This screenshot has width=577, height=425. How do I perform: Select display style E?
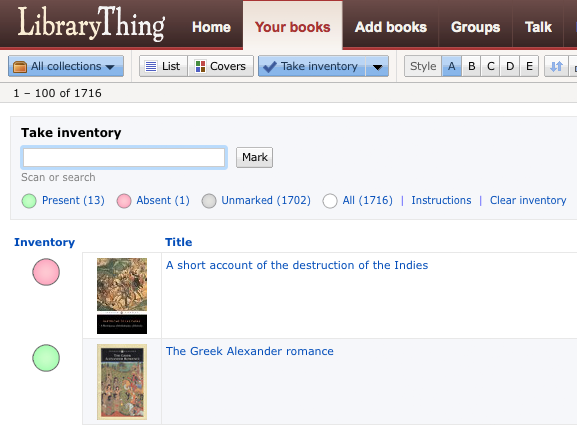tap(529, 66)
